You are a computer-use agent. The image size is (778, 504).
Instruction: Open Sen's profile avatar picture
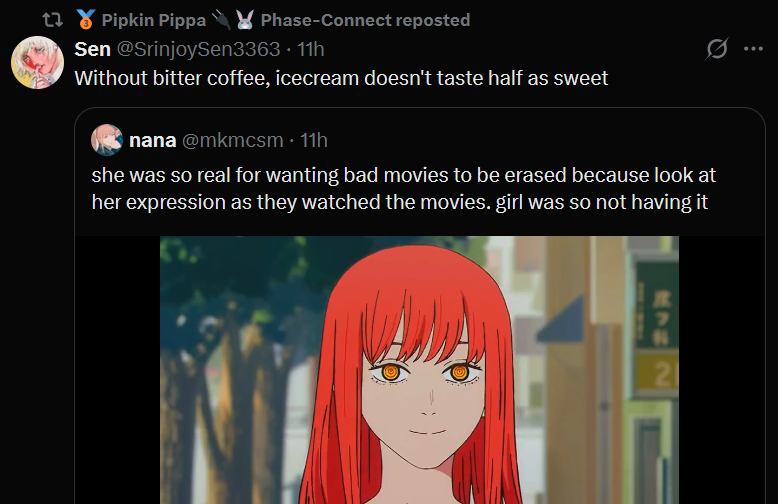tap(37, 63)
